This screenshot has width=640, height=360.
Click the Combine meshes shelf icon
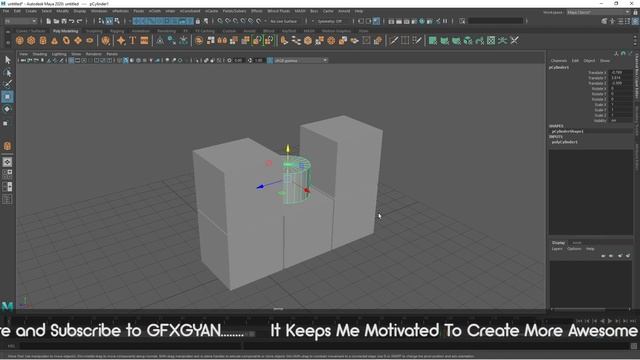(x=199, y=40)
